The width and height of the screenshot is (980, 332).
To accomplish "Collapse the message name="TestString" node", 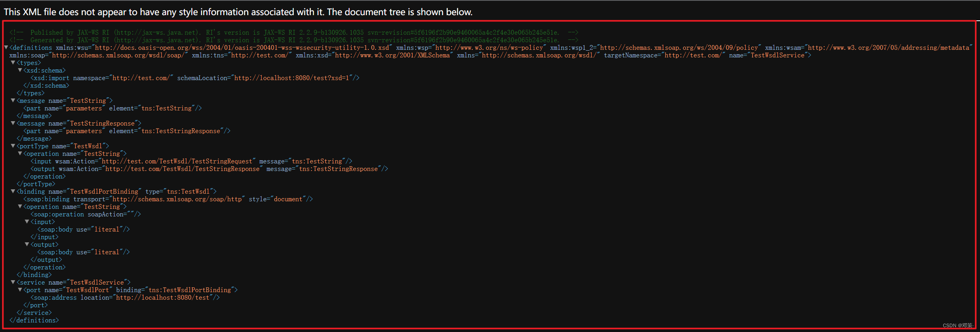I will tap(13, 100).
